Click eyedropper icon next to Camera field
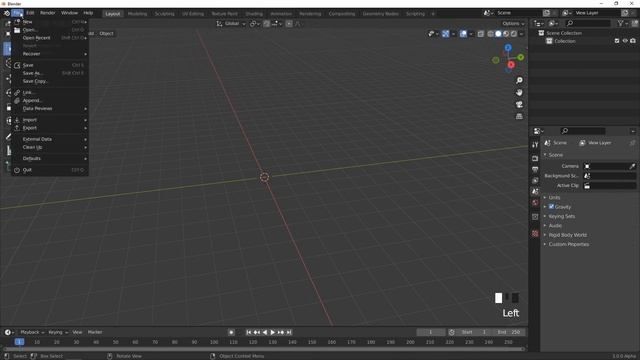Viewport: 640px width, 360px height. [x=632, y=166]
